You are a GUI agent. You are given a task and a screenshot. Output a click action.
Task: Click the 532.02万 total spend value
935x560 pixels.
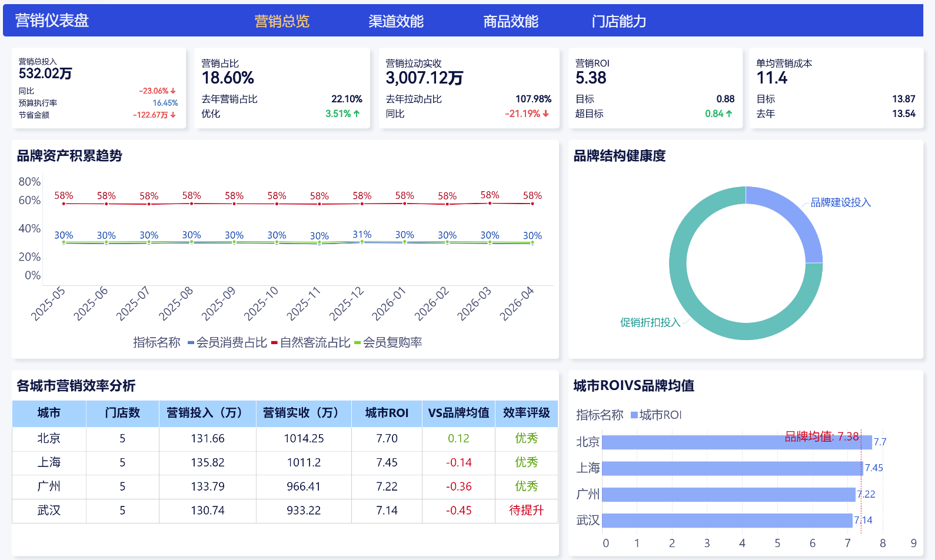(x=45, y=74)
